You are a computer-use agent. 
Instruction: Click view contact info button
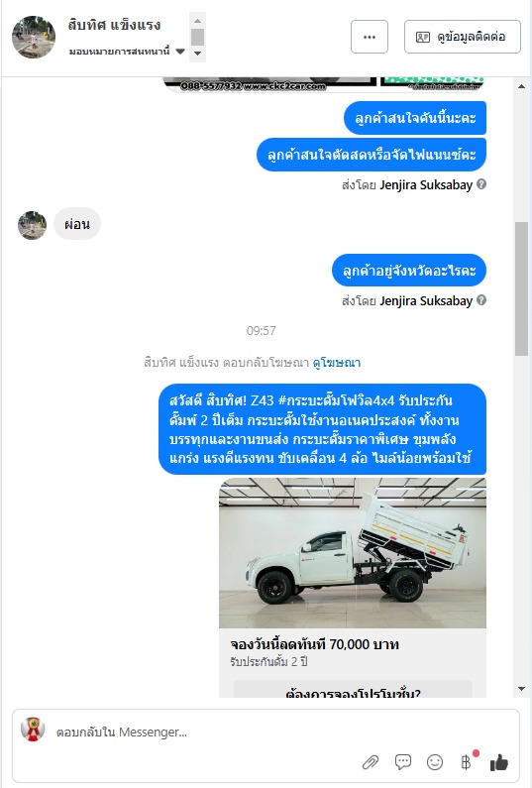click(x=463, y=37)
